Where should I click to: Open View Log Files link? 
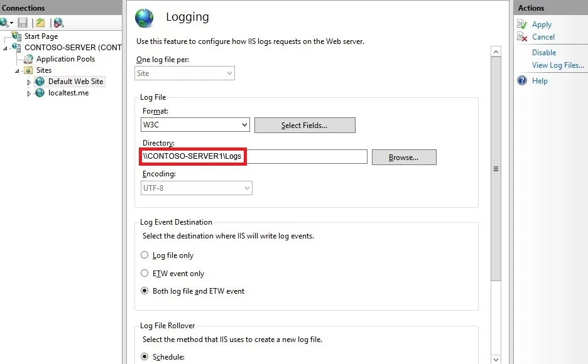558,65
